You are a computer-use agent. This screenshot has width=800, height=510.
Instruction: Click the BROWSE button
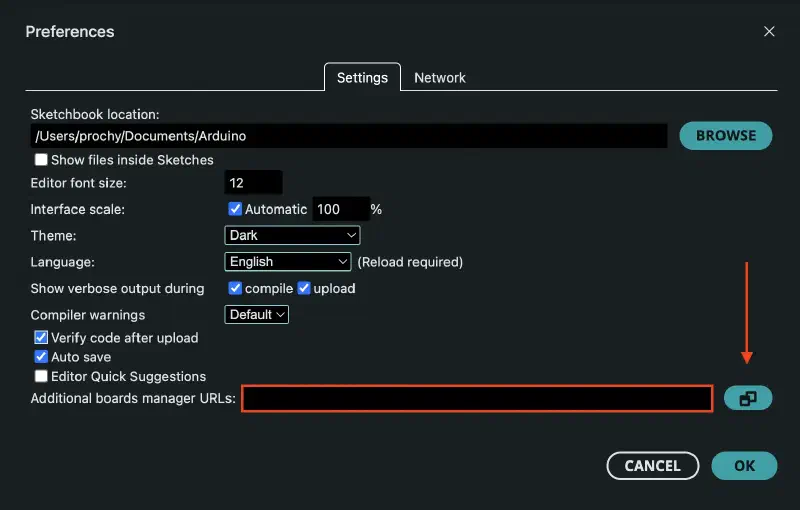click(726, 136)
